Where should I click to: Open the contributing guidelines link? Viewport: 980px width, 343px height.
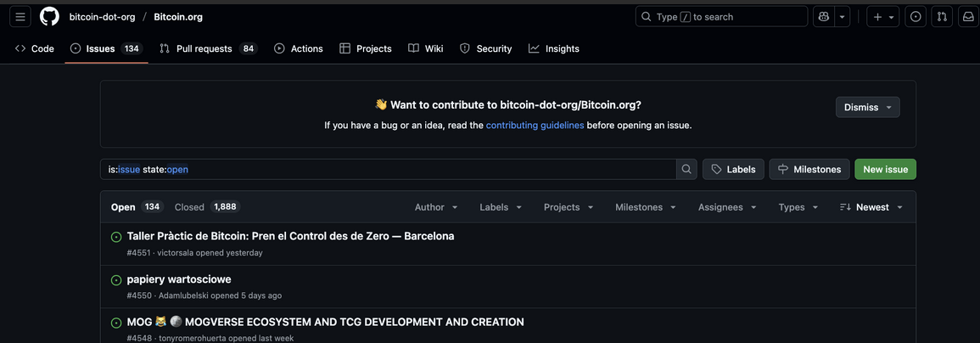coord(535,125)
